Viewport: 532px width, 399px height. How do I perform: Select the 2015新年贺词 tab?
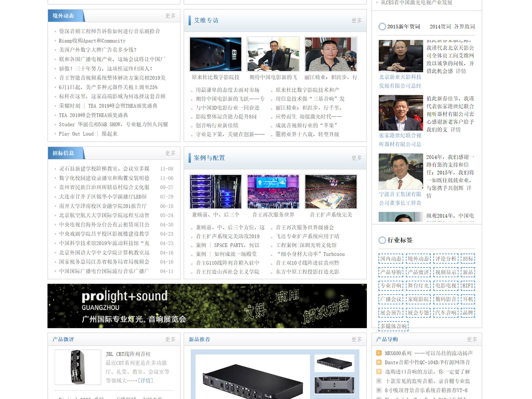point(403,27)
